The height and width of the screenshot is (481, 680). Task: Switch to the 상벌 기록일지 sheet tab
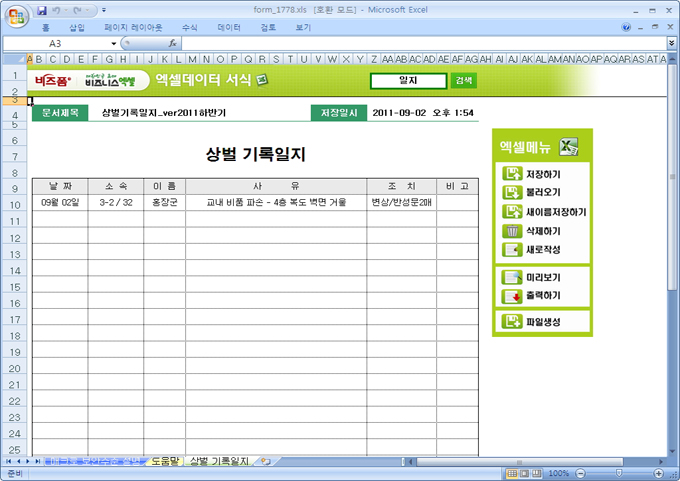(219, 461)
